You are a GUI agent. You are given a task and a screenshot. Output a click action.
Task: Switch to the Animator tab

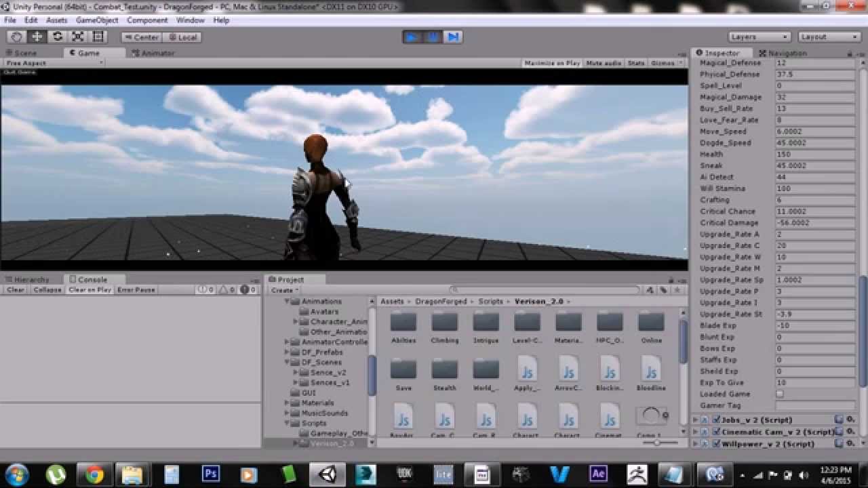tap(153, 53)
